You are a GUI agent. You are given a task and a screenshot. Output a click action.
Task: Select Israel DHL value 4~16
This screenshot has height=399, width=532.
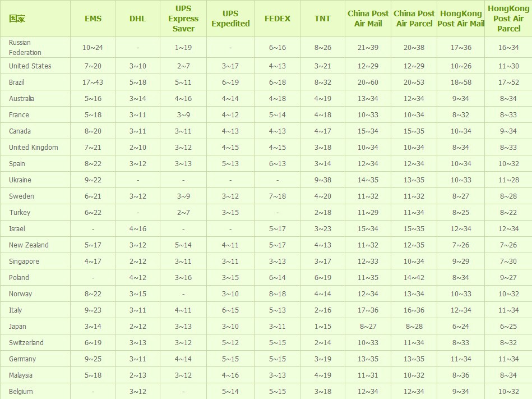pyautogui.click(x=138, y=229)
